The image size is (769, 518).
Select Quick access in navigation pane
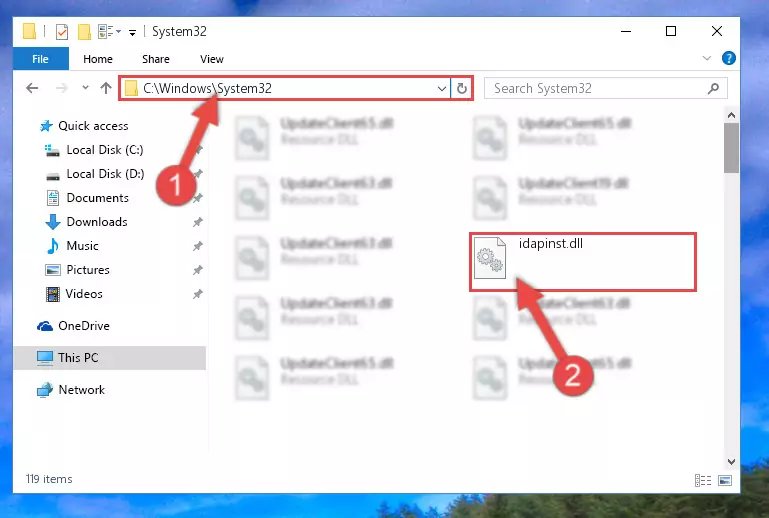point(93,126)
